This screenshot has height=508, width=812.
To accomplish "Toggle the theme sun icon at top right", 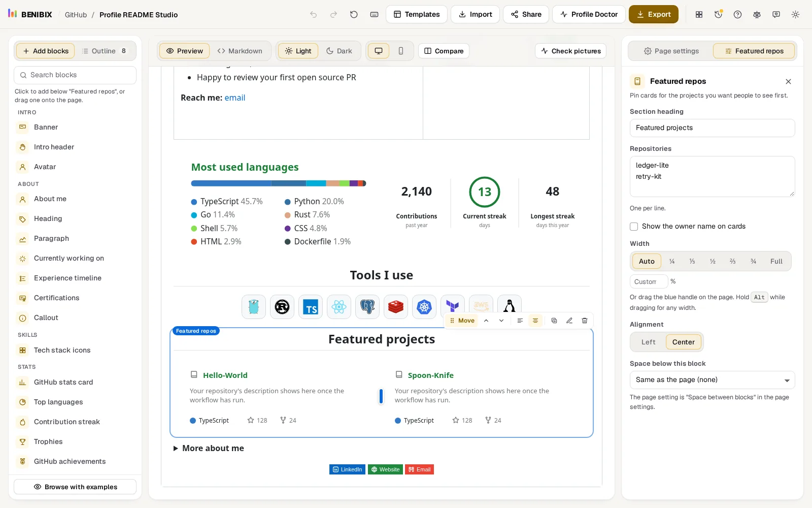I will coord(795,14).
